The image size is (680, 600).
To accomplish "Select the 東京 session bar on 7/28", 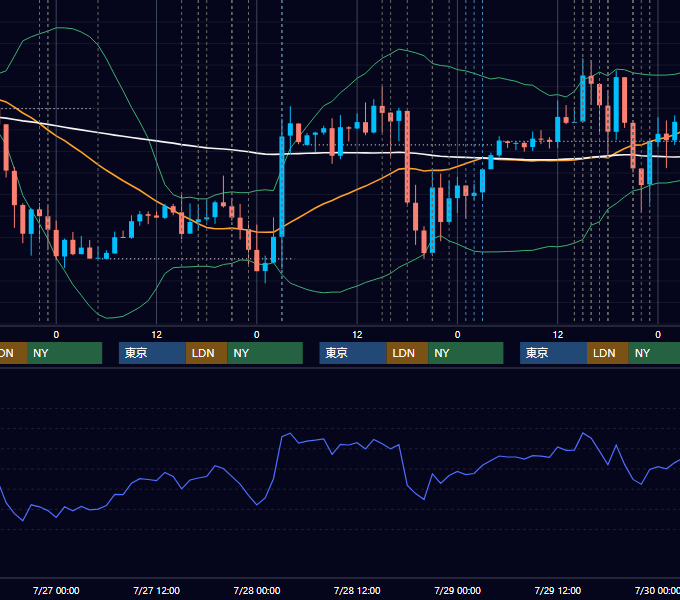I will (353, 353).
